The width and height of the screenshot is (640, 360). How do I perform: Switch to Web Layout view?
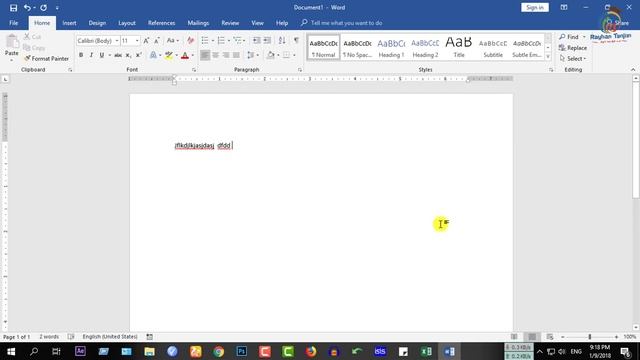tap(550, 337)
